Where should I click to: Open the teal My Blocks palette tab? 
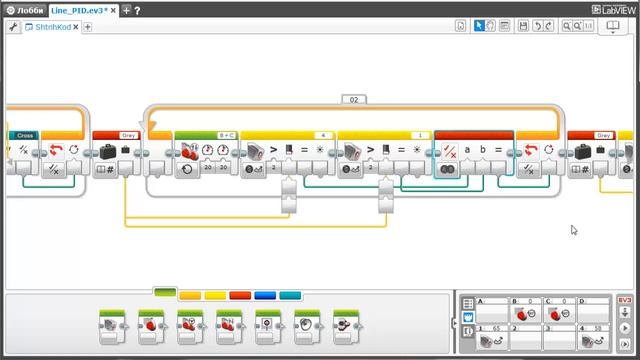pos(290,296)
